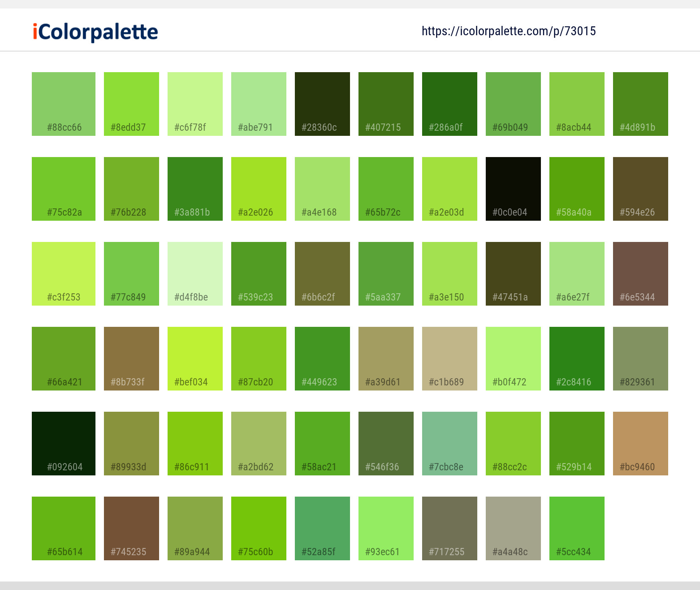700x590 pixels.
Task: Choose swatch #69b049
Action: click(513, 104)
